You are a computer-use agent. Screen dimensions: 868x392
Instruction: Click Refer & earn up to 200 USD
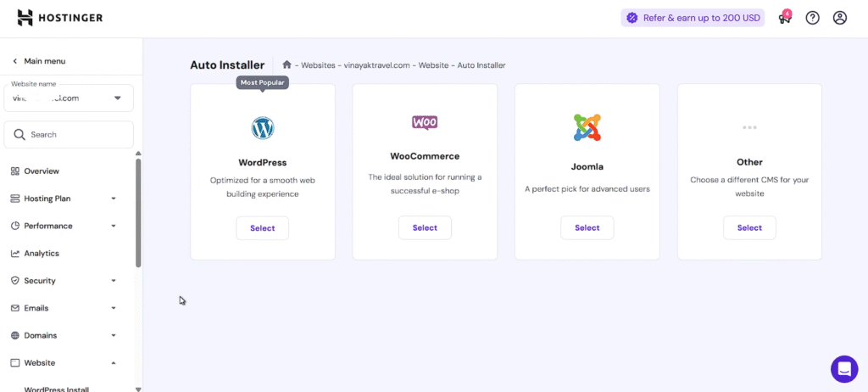[693, 18]
